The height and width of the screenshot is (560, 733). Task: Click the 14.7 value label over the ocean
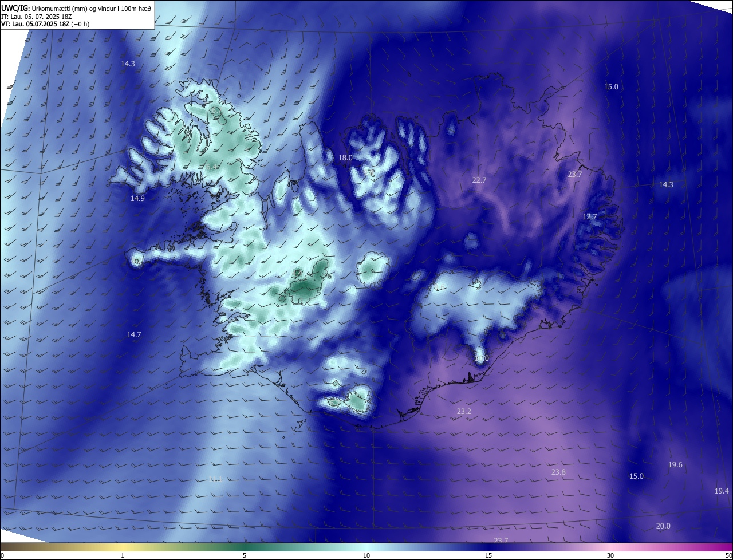(133, 334)
